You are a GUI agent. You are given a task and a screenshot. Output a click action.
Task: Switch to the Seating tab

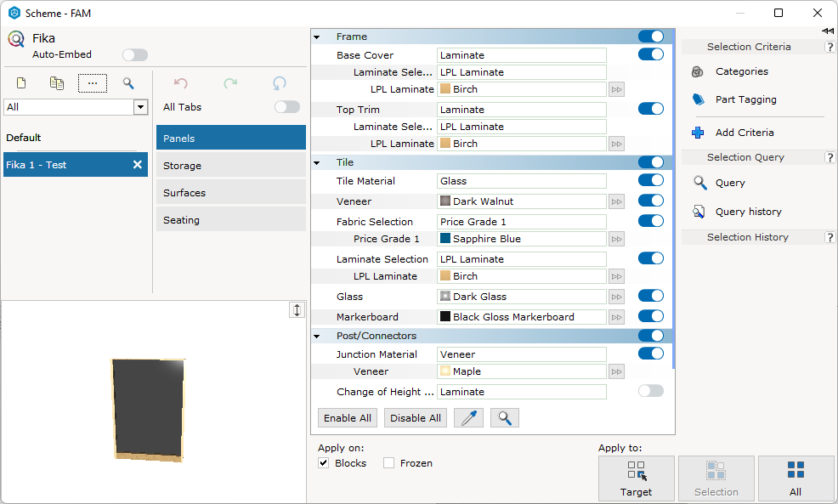(x=231, y=220)
